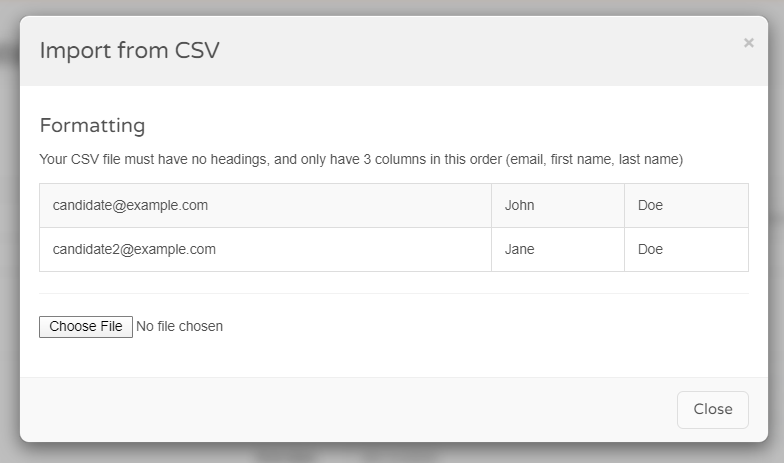Dismiss the dialog with the X icon
Image resolution: width=784 pixels, height=463 pixels.
[x=748, y=43]
